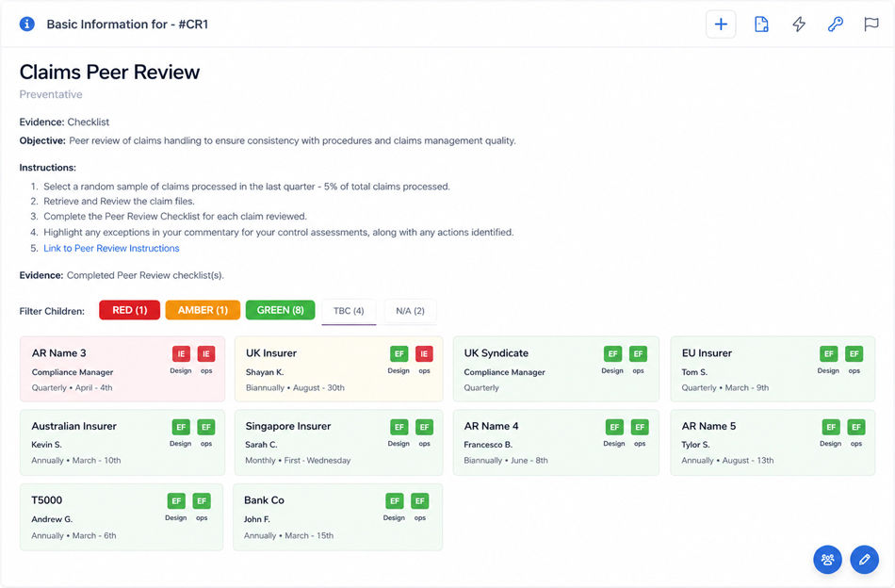Click the key icon in header

click(835, 24)
